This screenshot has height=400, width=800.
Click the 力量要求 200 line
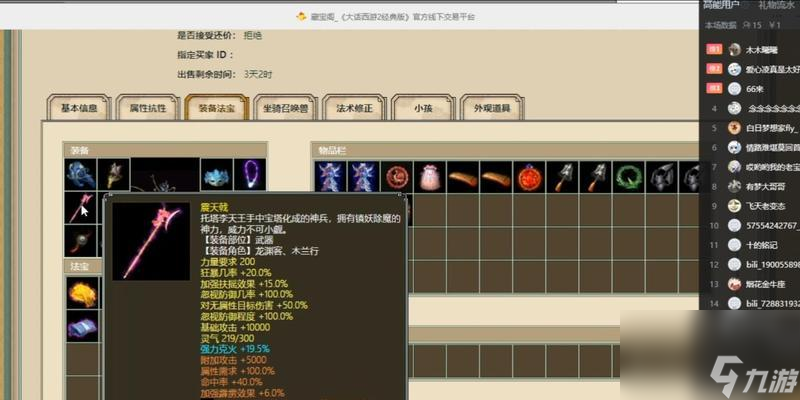(x=228, y=262)
